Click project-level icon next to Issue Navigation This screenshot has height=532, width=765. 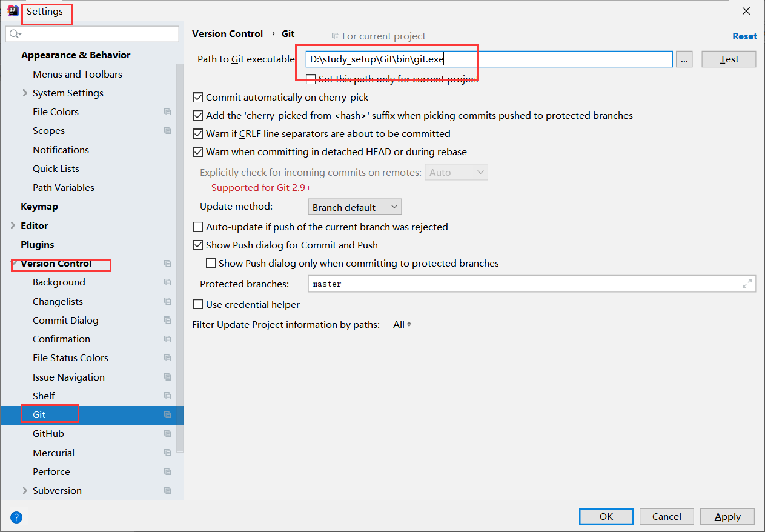tap(168, 377)
